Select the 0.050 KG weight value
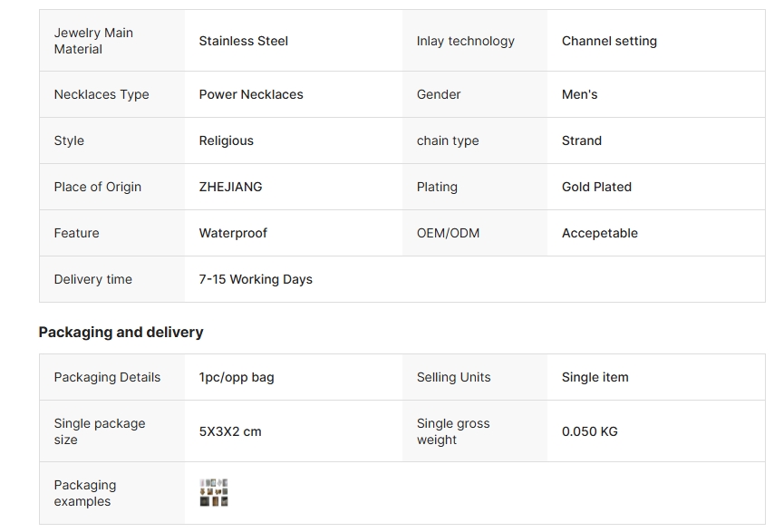 (589, 431)
